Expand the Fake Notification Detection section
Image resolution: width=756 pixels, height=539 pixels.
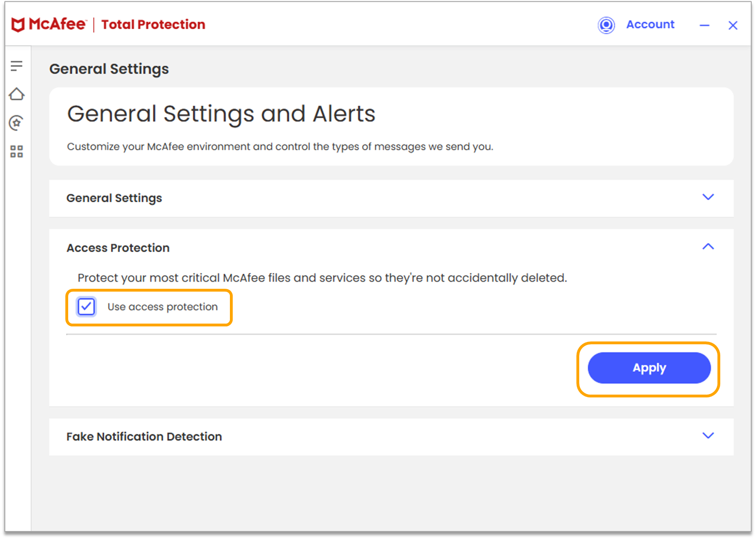click(708, 436)
